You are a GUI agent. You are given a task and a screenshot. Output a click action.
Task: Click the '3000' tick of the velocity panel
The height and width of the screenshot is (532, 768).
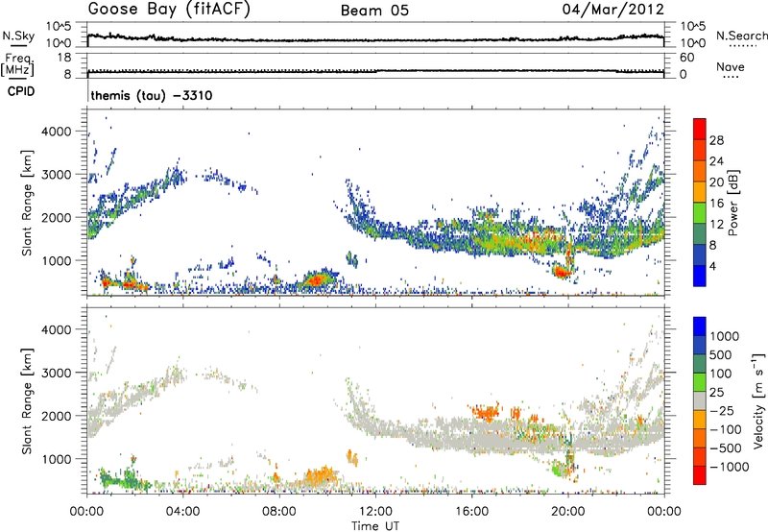click(58, 373)
